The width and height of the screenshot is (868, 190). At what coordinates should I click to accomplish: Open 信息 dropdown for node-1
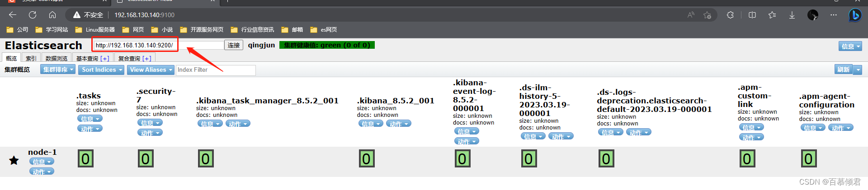click(x=42, y=162)
